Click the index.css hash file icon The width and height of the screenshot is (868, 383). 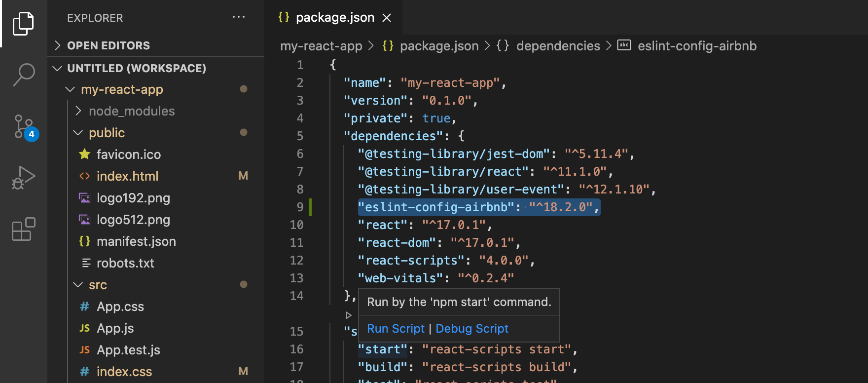pyautogui.click(x=85, y=372)
